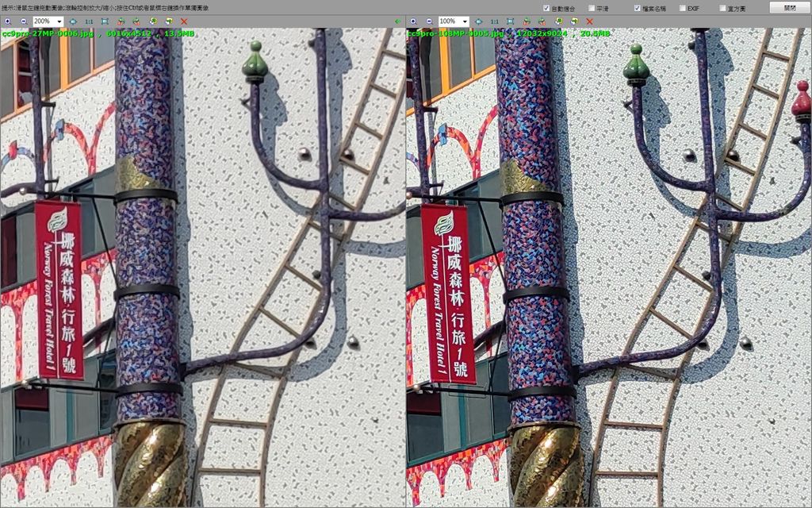
Task: Click the green arrow icon of the 27MP pane
Action: tap(398, 21)
